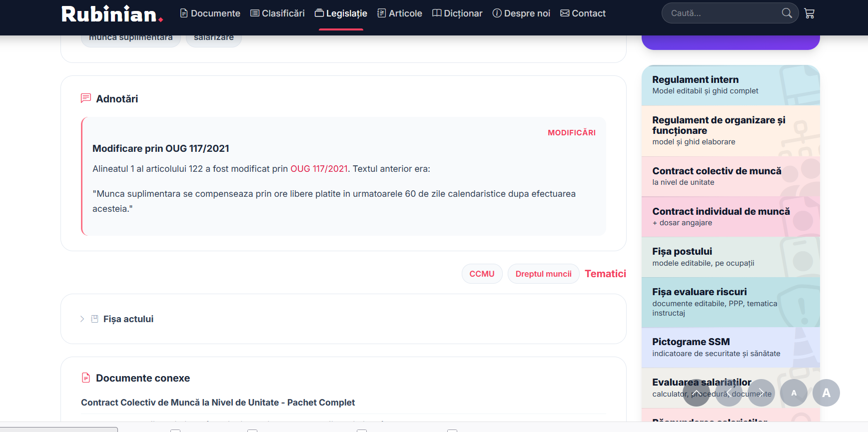Open Contract colectiv de muncă card

pyautogui.click(x=731, y=176)
